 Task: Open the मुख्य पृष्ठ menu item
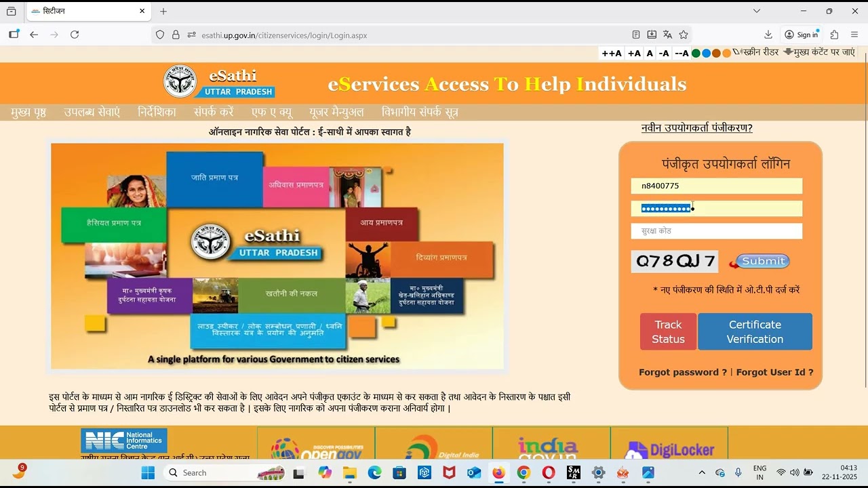point(28,113)
